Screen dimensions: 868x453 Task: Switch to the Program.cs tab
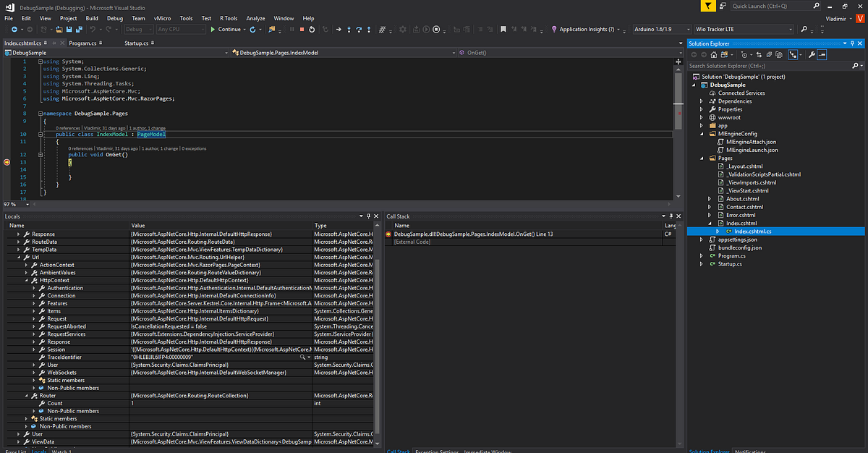[x=83, y=43]
